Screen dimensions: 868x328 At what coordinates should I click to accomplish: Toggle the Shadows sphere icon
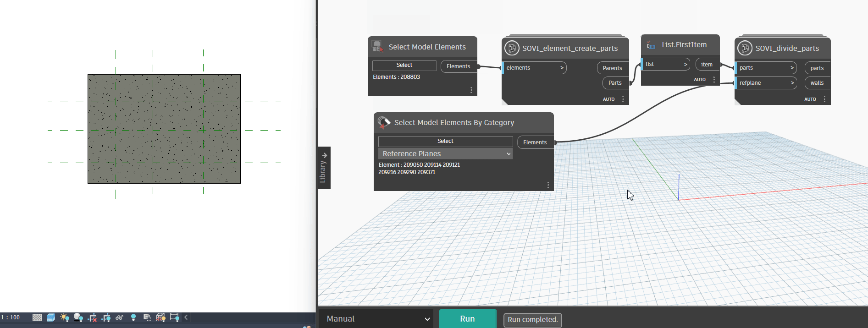point(78,317)
